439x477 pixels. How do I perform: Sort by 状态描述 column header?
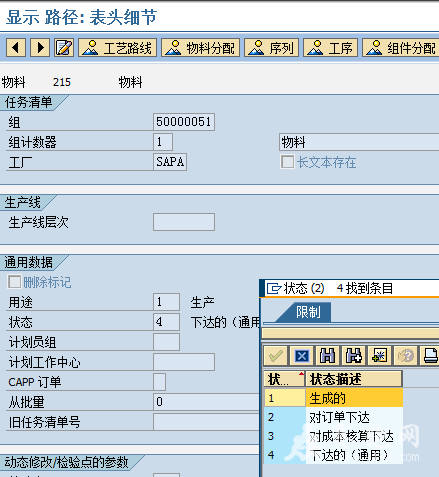[354, 379]
